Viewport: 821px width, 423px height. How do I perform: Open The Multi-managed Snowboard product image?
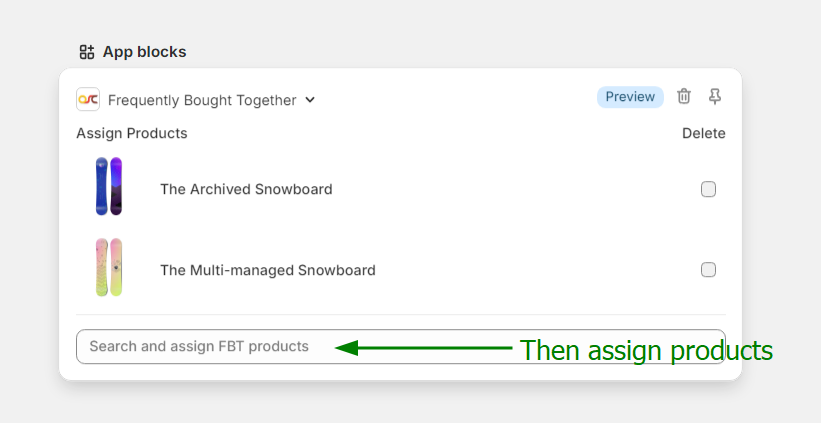[x=109, y=268]
